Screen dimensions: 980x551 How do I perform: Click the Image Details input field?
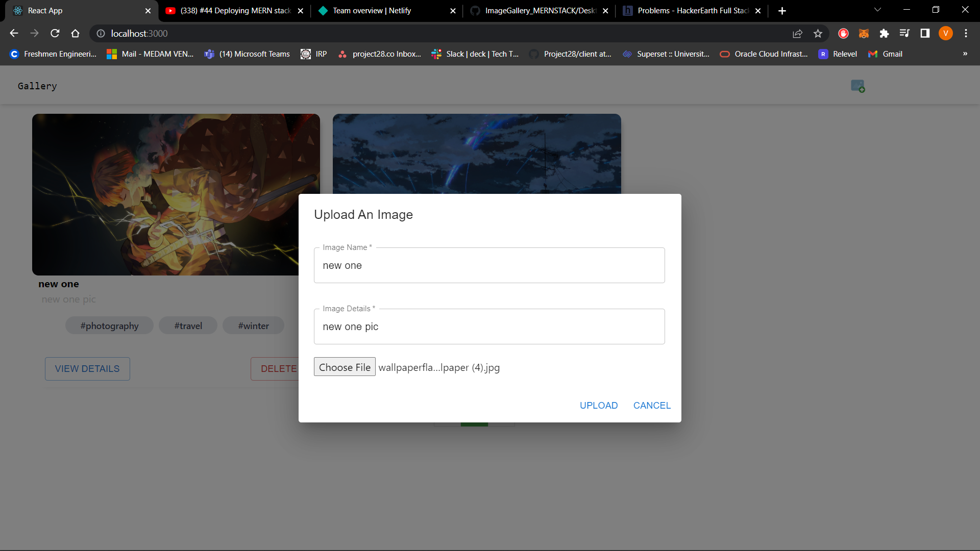tap(489, 327)
